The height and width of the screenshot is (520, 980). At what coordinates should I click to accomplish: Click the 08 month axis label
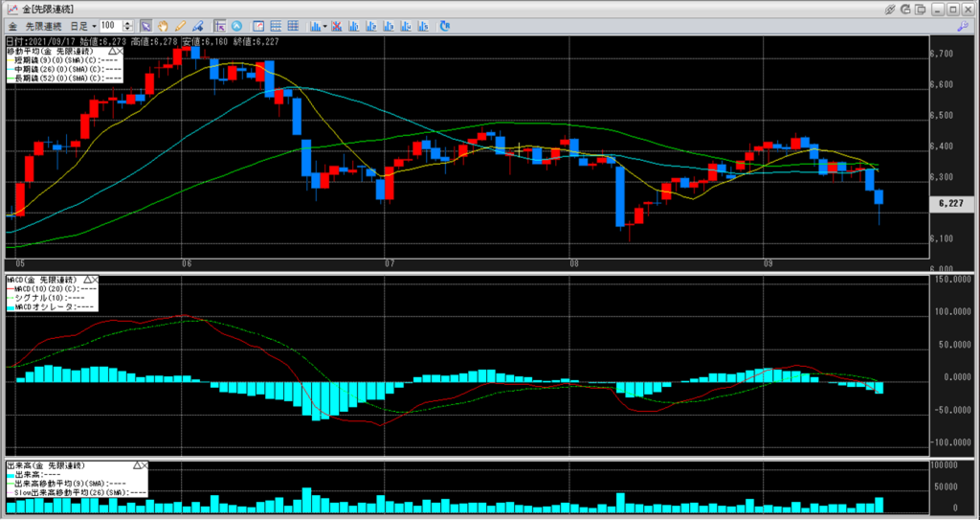[x=575, y=264]
